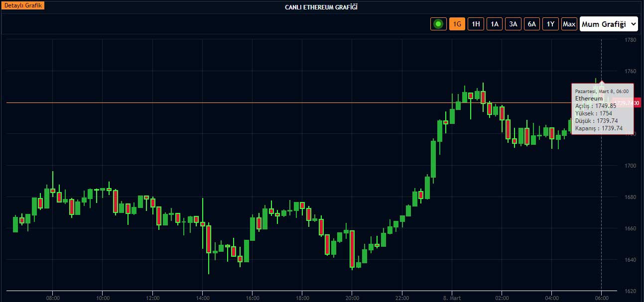Click the Düşük : 1739.74 tooltip row
644x302 pixels.
click(x=597, y=121)
